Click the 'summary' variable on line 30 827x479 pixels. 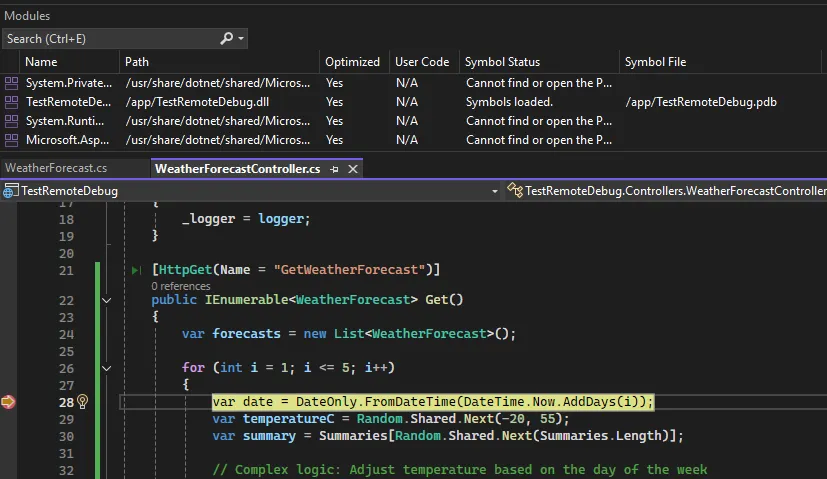(269, 436)
